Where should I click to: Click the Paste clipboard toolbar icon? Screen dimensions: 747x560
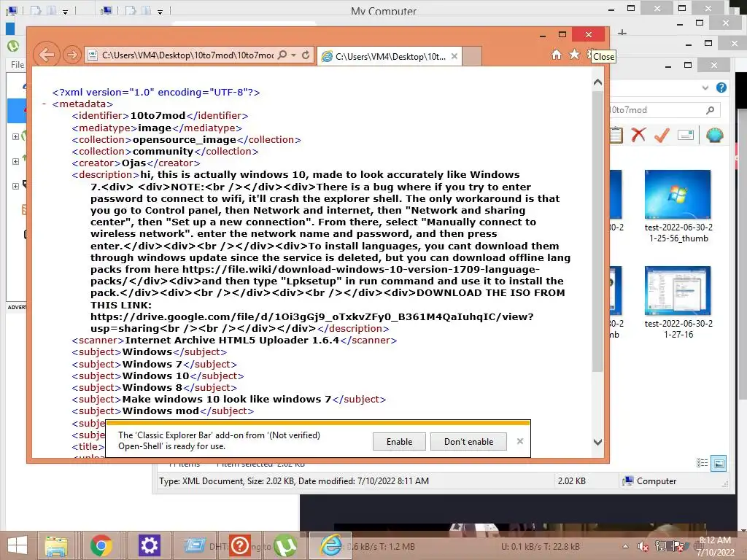tap(616, 135)
